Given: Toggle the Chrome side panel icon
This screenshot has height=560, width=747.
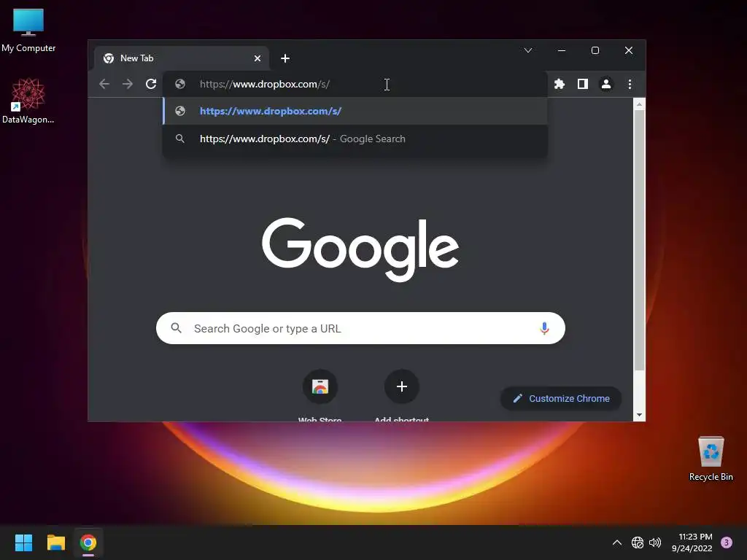Looking at the screenshot, I should click(583, 85).
